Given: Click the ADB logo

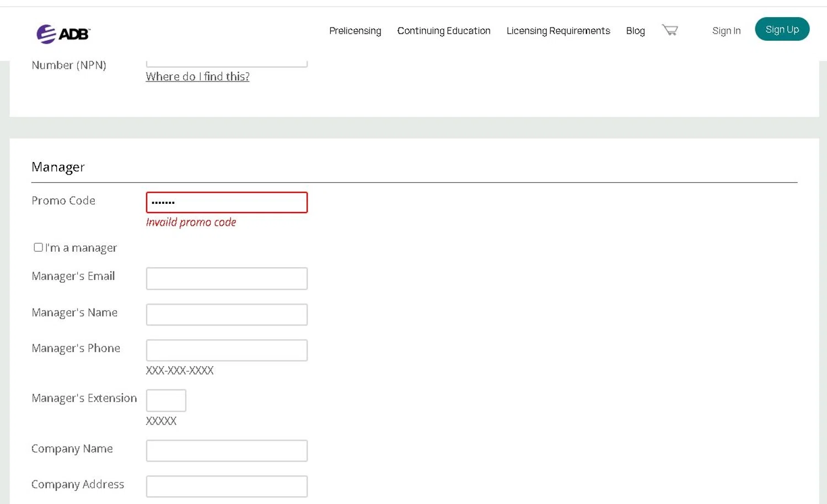Looking at the screenshot, I should tap(63, 34).
